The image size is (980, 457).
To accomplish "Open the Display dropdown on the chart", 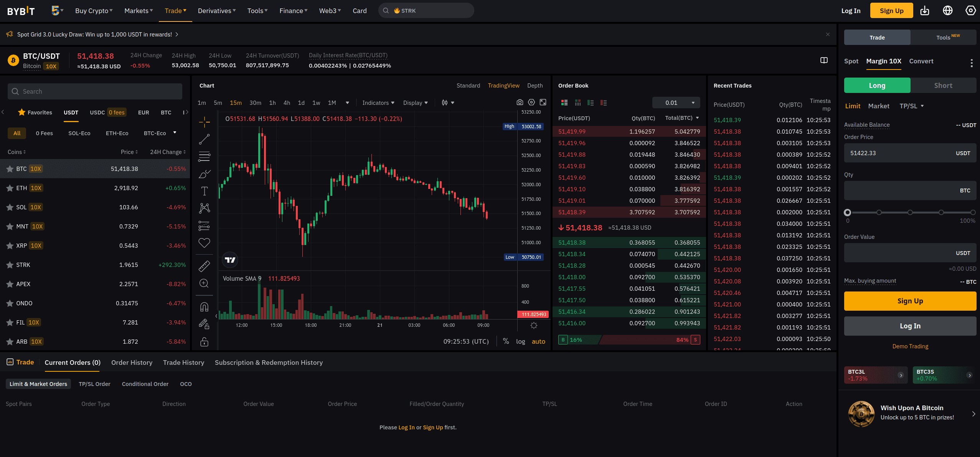I will pyautogui.click(x=415, y=103).
